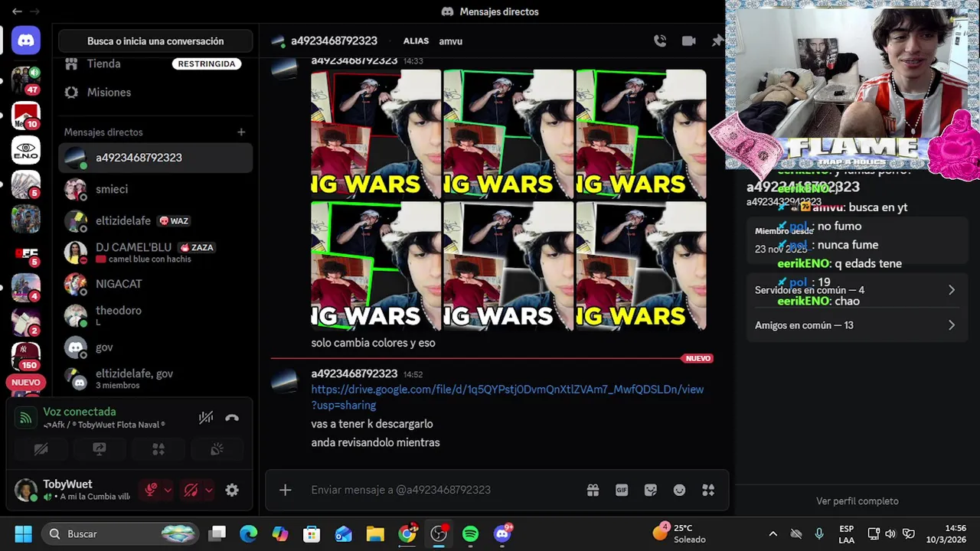The height and width of the screenshot is (551, 980).
Task: Open bottom-right WARS image thumbnail
Action: point(642,266)
